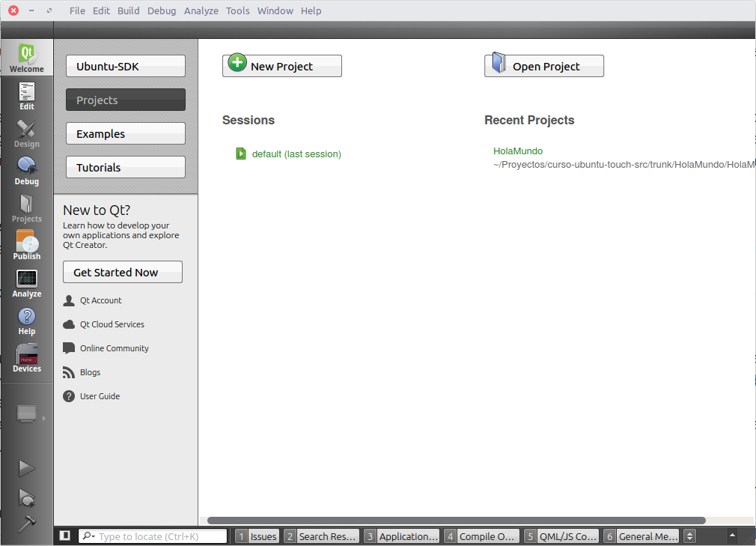Select the Examples page button
The image size is (756, 546).
125,133
